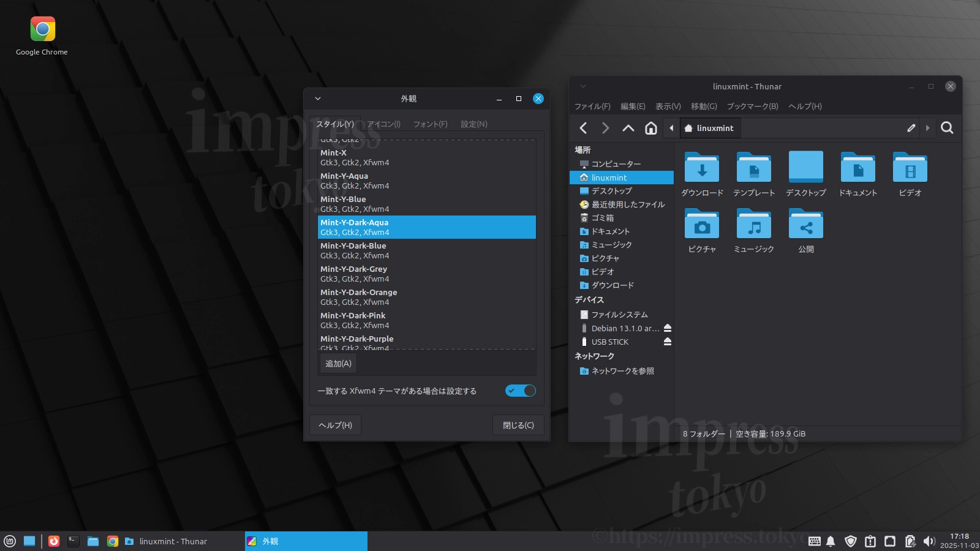Open ファイルシステム in the sidebar

point(622,315)
